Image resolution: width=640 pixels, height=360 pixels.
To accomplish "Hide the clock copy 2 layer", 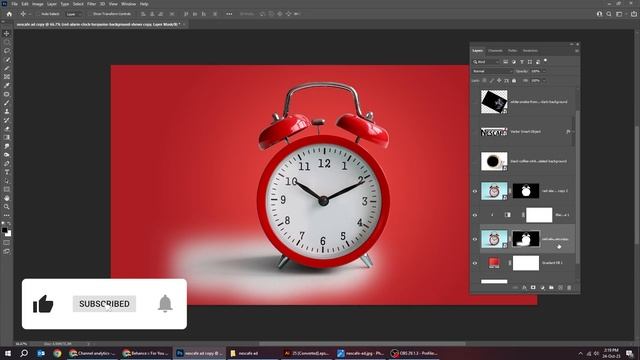I will coord(475,191).
